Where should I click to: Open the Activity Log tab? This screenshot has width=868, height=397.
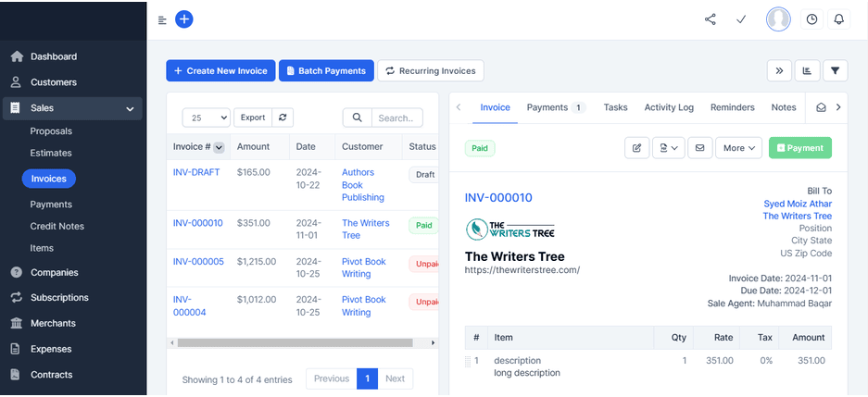tap(669, 107)
